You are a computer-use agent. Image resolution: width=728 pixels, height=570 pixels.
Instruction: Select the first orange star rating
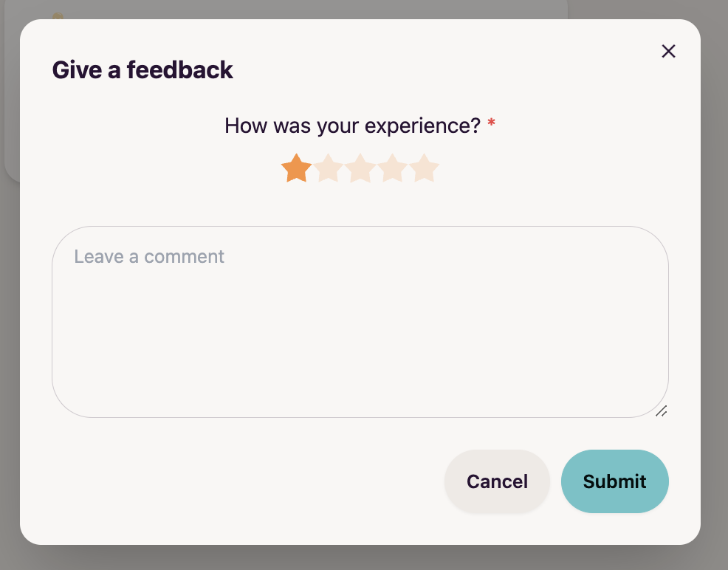[296, 168]
